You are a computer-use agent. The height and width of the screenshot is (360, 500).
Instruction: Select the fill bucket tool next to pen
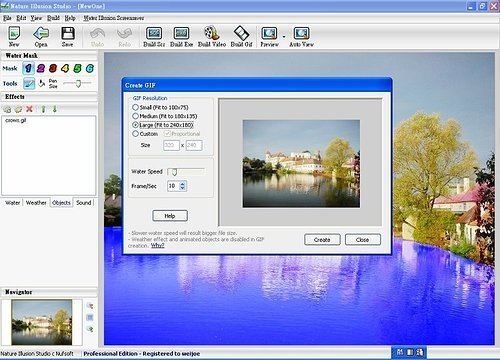coord(42,83)
